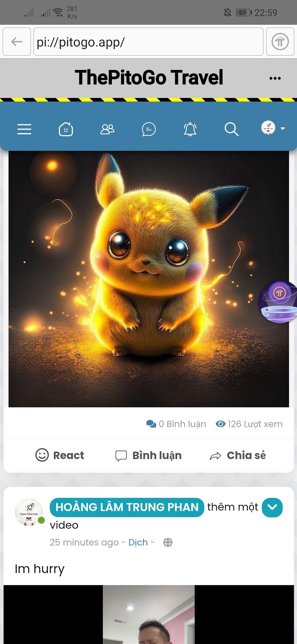
Task: React to the Pikachu post
Action: tap(60, 455)
